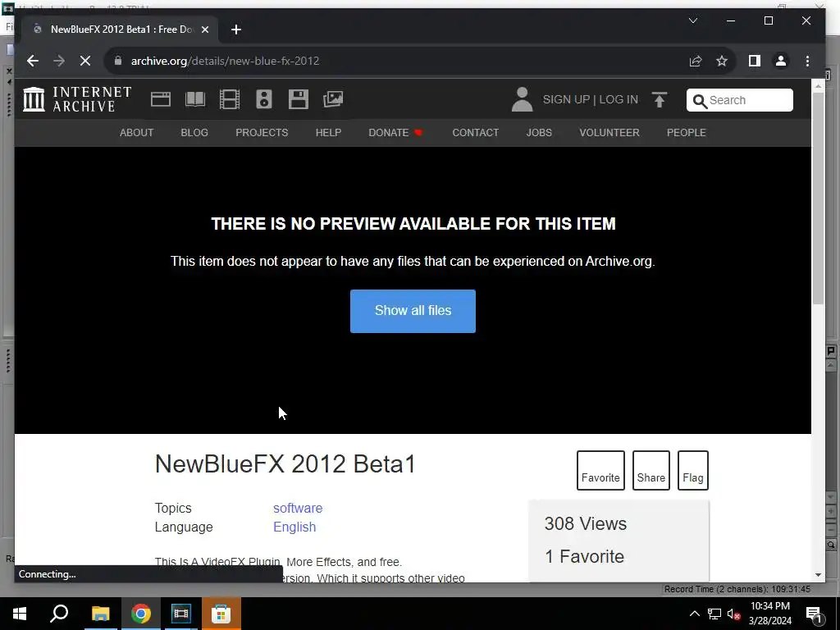The height and width of the screenshot is (630, 840).
Task: Open a new Chrome tab
Action: (x=236, y=30)
